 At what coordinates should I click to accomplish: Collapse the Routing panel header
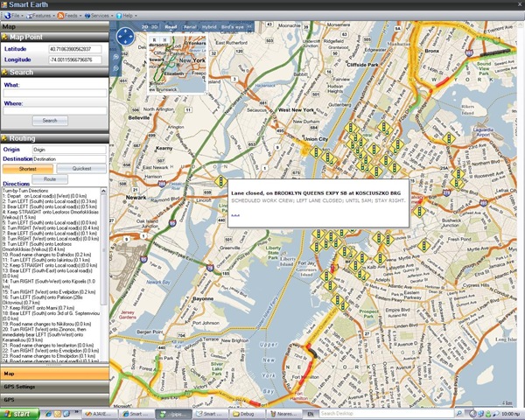[54, 138]
